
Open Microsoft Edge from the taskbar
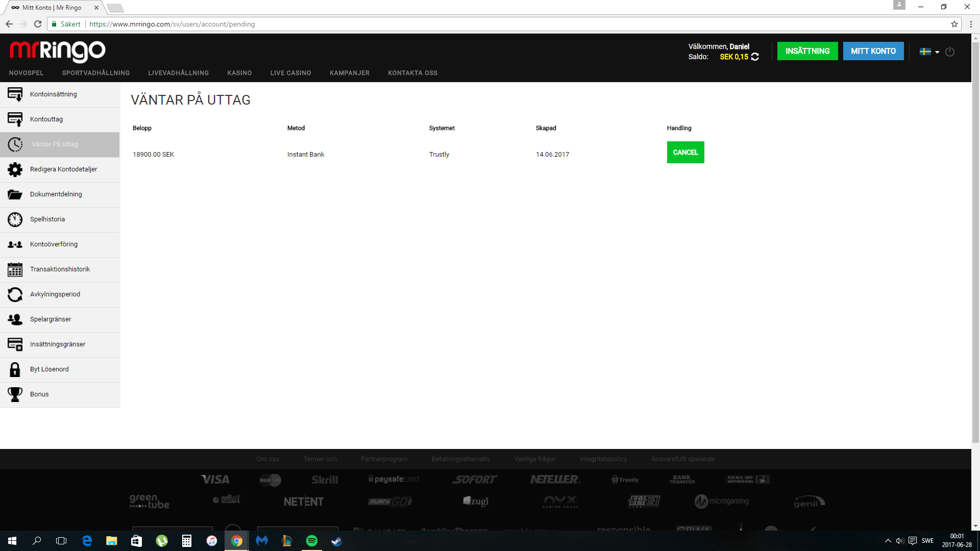click(x=87, y=541)
